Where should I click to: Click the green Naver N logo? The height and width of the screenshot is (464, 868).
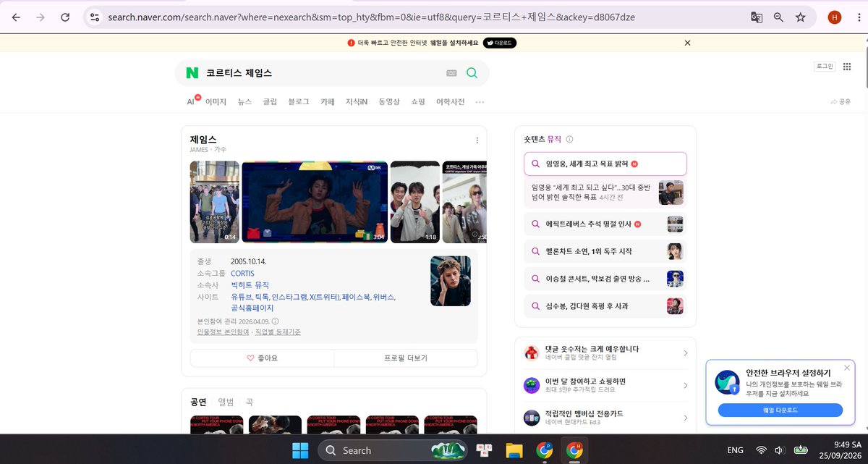pos(192,73)
